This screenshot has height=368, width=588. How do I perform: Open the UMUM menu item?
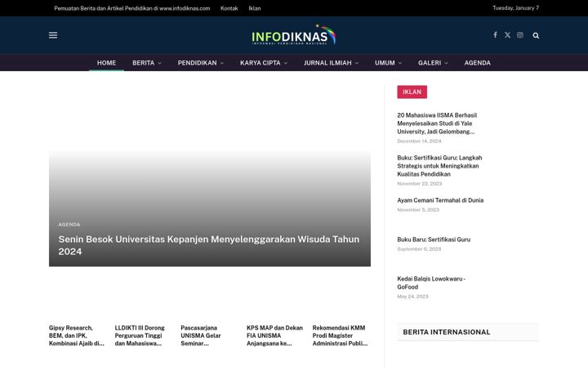(x=385, y=63)
